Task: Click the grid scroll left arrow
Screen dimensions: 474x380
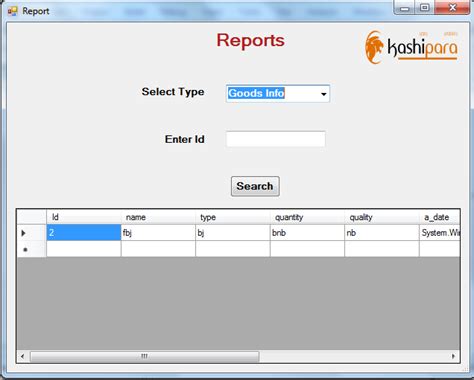Action: pyautogui.click(x=22, y=356)
